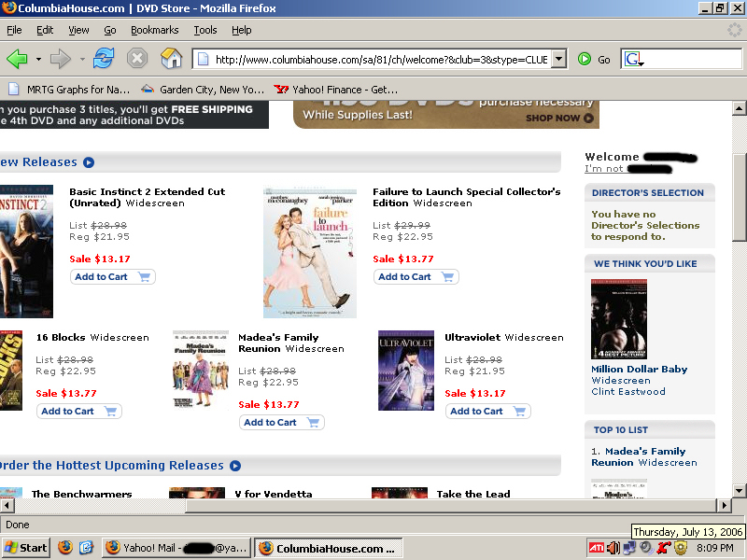Click the green Go button icon
Viewport: 747px width, 560px height.
pos(585,59)
